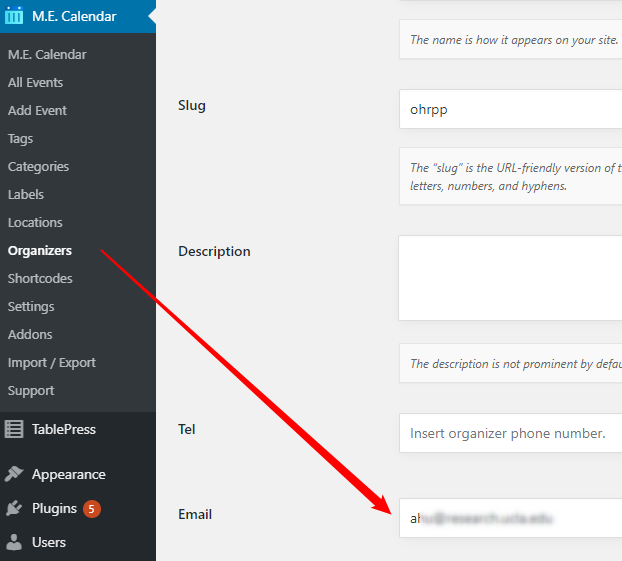This screenshot has height=561, width=622.
Task: Open Labels in the calendar menu
Action: point(26,194)
